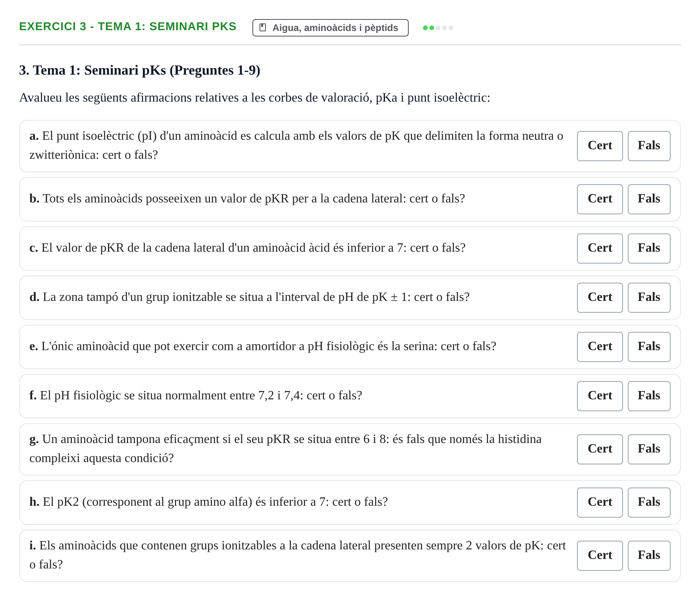The image size is (700, 601).
Task: Choose Cert for statement h about pK2
Action: point(600,502)
